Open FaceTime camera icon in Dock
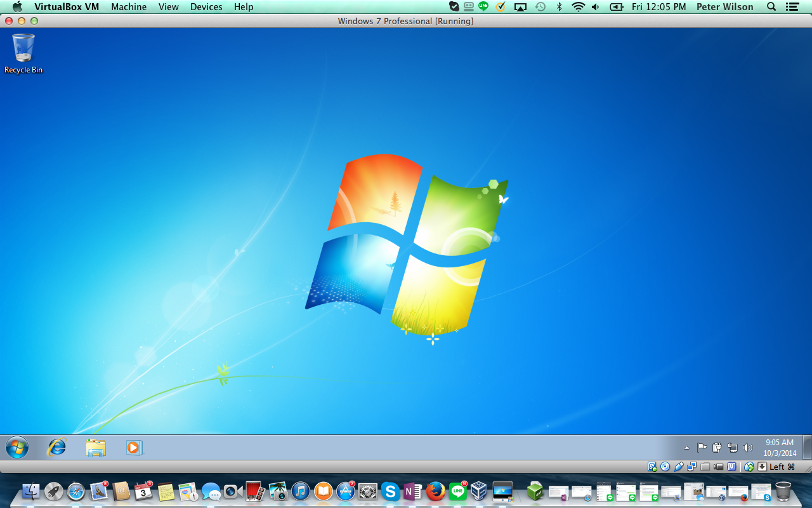Screen dimensions: 812x508 tap(233, 491)
